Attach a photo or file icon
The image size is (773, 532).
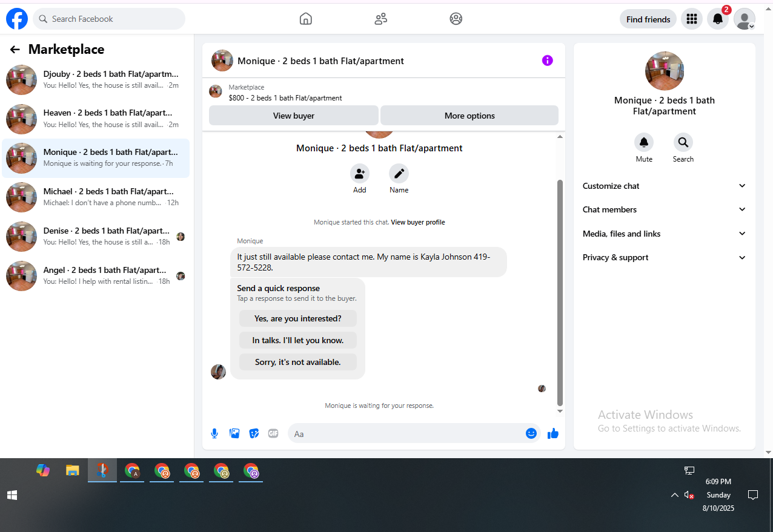point(234,433)
